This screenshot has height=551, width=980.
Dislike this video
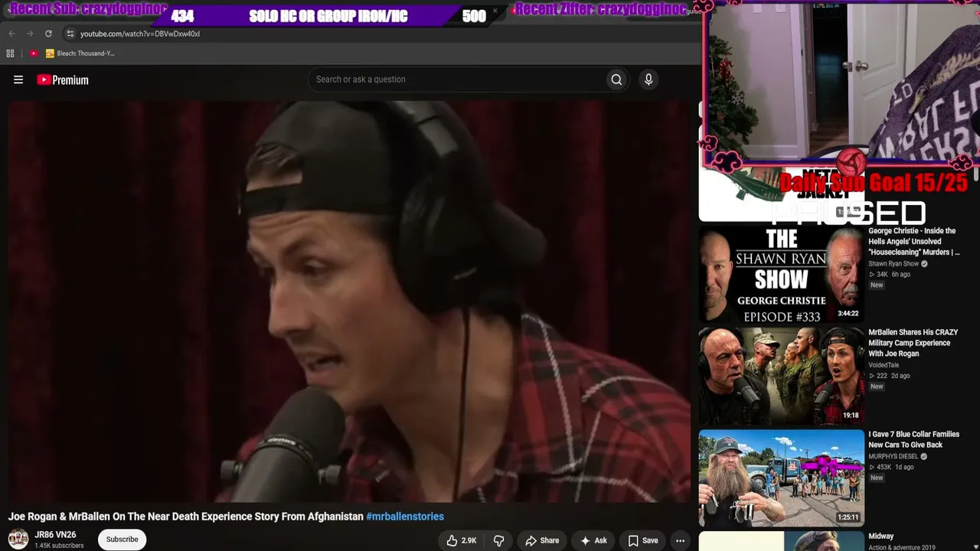498,540
